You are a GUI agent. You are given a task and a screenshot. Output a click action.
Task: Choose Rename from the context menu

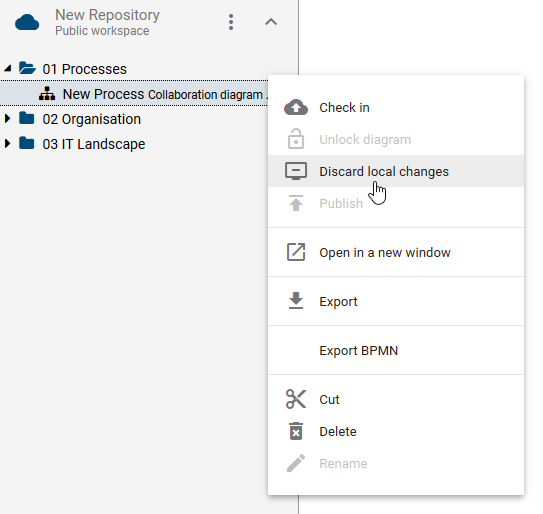point(396,463)
